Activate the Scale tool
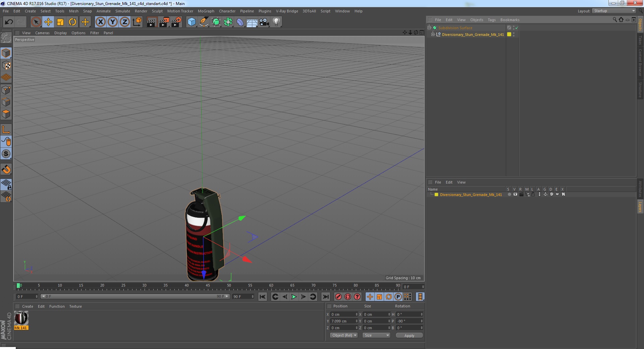This screenshot has width=644, height=349. pos(60,22)
